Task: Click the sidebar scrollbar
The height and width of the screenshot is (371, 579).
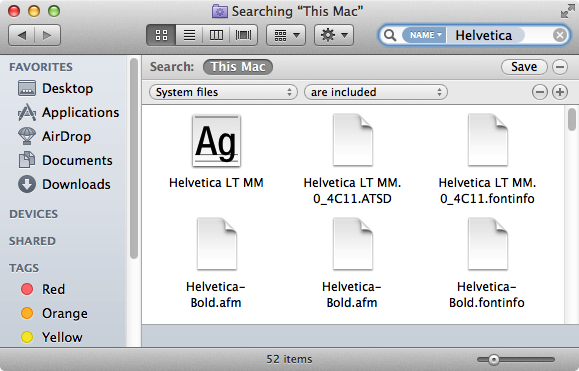Action: (x=134, y=158)
